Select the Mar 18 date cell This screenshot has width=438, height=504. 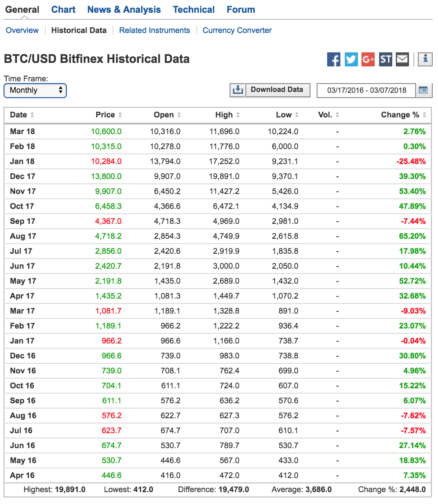pos(22,131)
